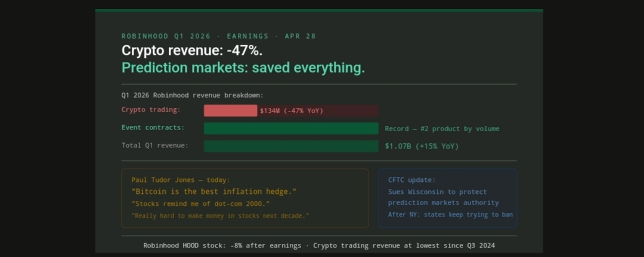This screenshot has height=257, width=644.
Task: Click 'prediction markets authority' line
Action: pyautogui.click(x=444, y=203)
